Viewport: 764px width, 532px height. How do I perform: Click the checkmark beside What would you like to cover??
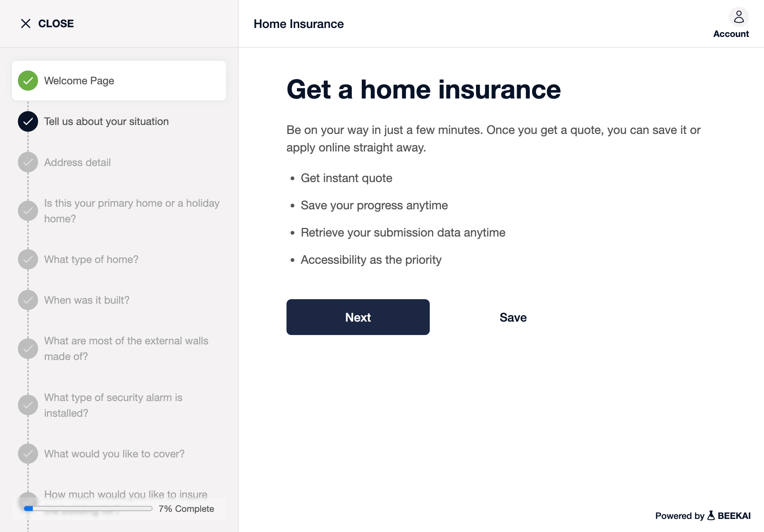(x=28, y=454)
